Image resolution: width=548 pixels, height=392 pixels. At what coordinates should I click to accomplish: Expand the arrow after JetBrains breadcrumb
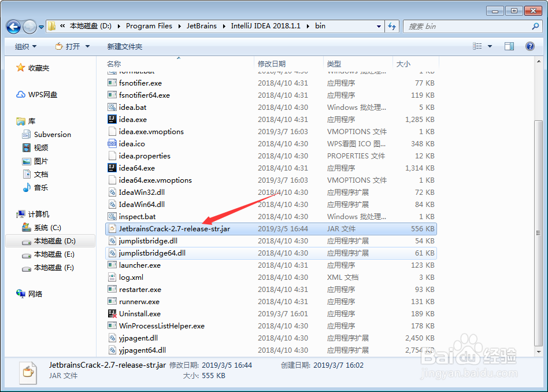(224, 26)
